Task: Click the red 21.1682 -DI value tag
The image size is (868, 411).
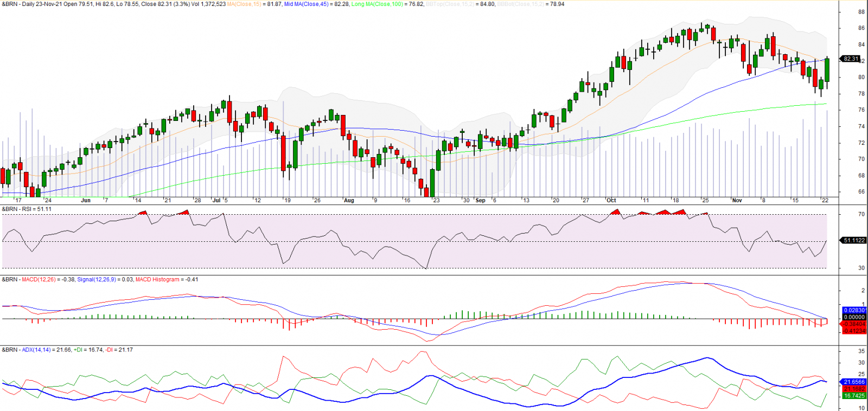Action: (854, 389)
